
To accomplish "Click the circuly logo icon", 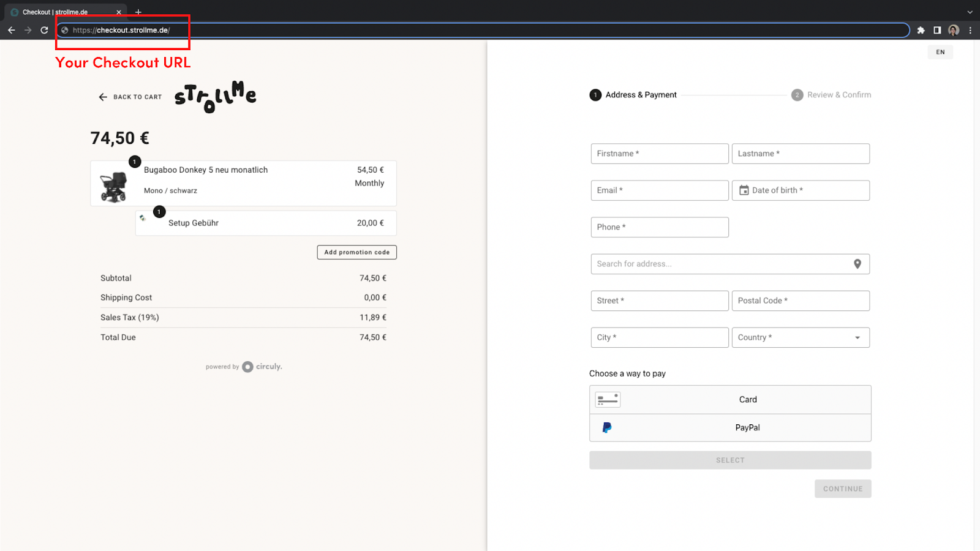I will click(247, 367).
